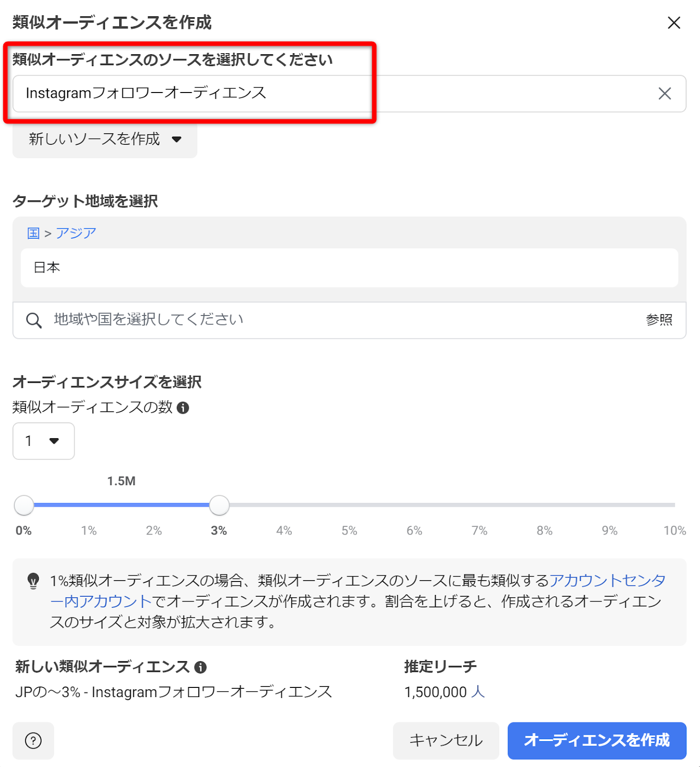
Task: Close the lookalike audience dialog
Action: 674,23
